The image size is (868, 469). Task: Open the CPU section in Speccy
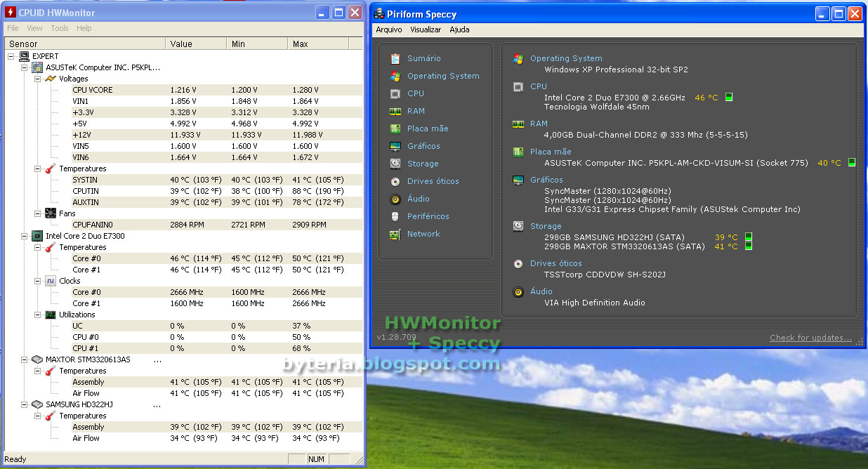415,93
